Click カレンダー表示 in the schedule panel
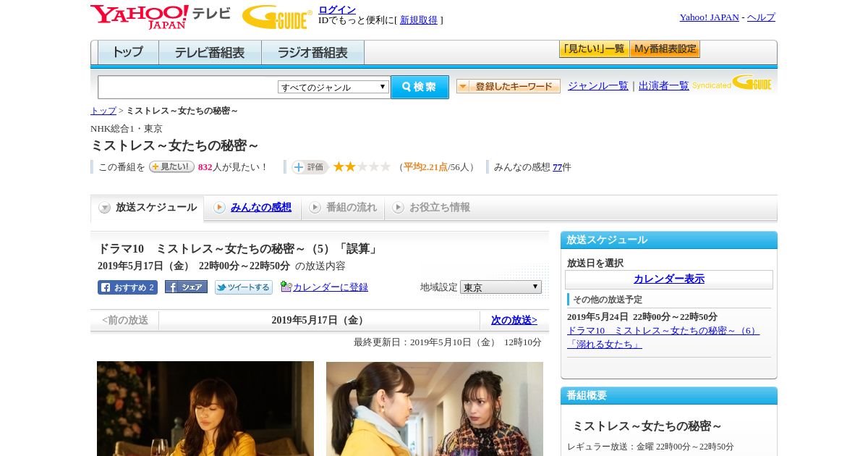This screenshot has height=456, width=868. point(669,279)
